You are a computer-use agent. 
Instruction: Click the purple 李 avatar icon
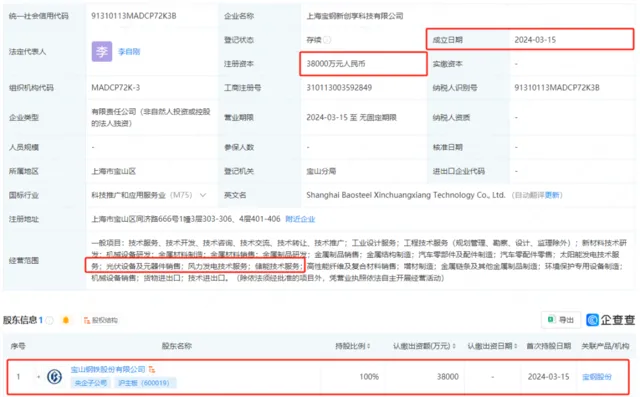pos(102,52)
